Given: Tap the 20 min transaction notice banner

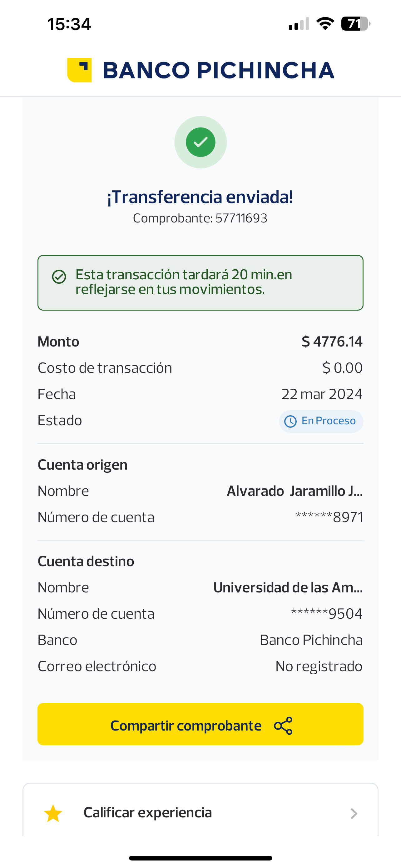Looking at the screenshot, I should [200, 282].
